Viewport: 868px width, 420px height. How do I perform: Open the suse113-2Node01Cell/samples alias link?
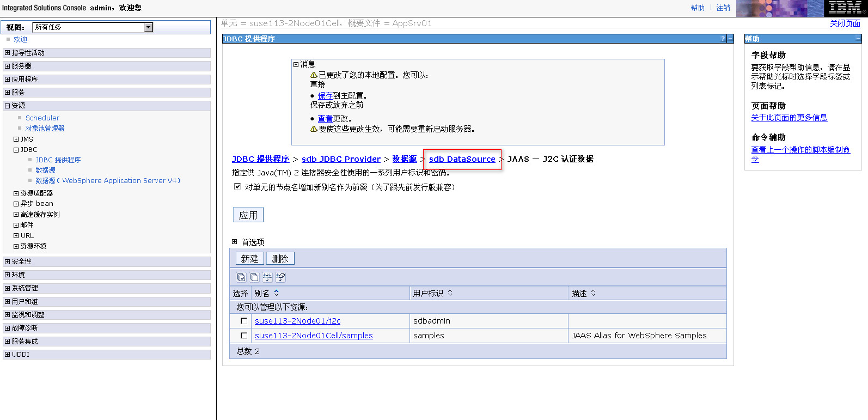coord(314,336)
